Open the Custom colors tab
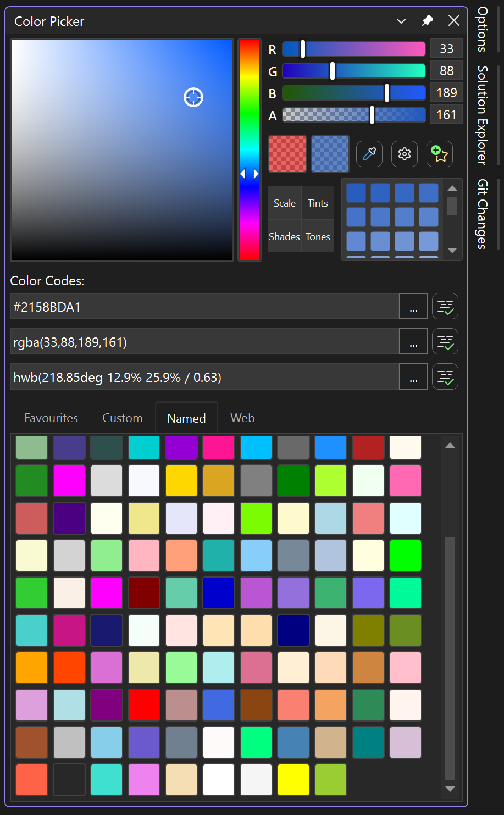The width and height of the screenshot is (504, 815). 122,418
